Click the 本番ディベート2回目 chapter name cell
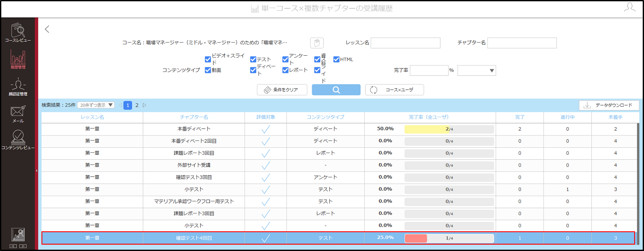644x251 pixels. tap(194, 141)
